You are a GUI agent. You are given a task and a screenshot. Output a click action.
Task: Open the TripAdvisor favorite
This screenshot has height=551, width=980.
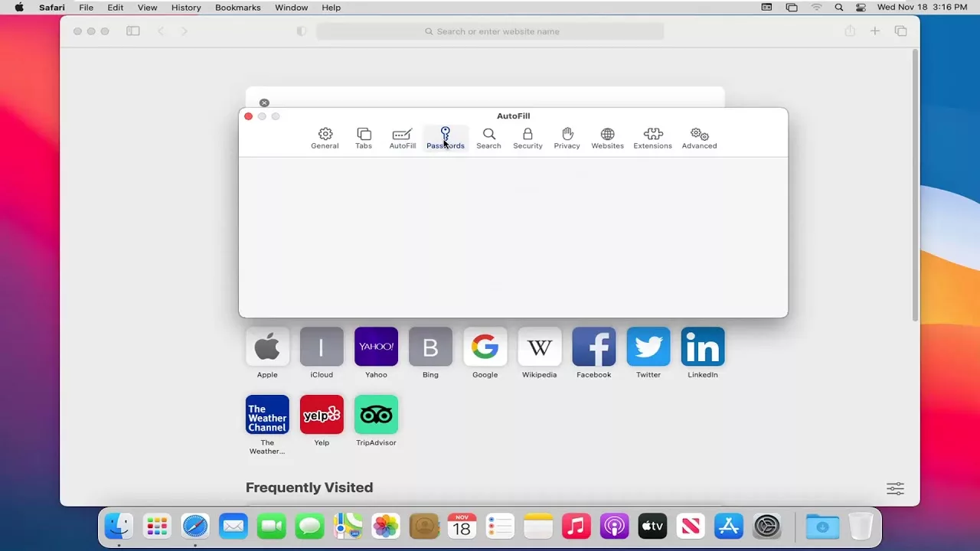coord(376,413)
